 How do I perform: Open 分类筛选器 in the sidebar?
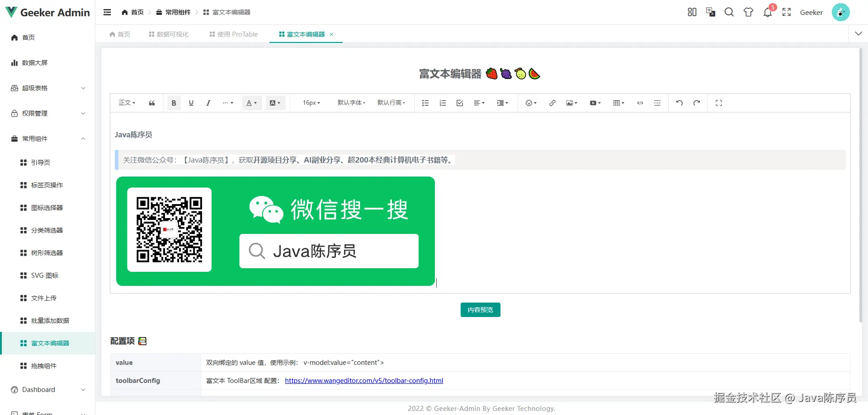coord(47,230)
